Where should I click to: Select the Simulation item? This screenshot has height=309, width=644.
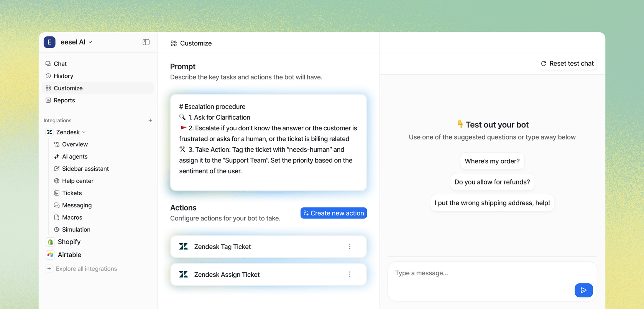click(76, 230)
